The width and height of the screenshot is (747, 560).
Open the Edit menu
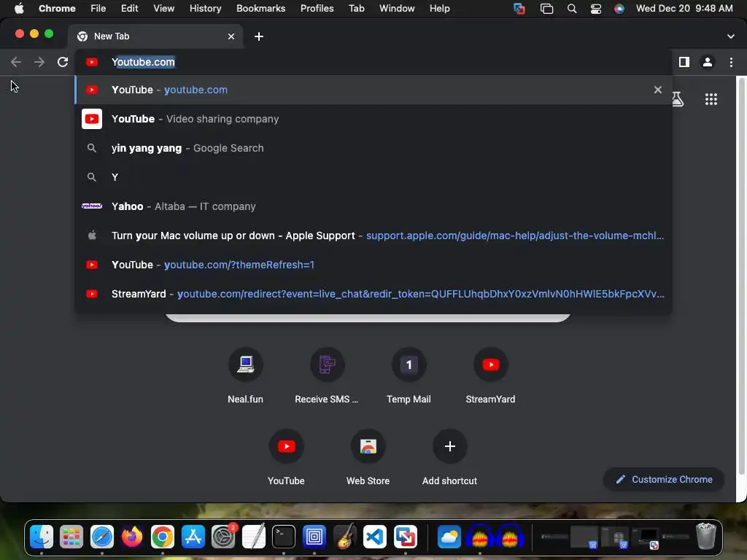(129, 9)
